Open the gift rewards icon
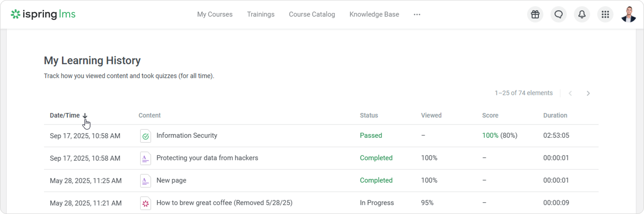The width and height of the screenshot is (644, 214). tap(535, 15)
